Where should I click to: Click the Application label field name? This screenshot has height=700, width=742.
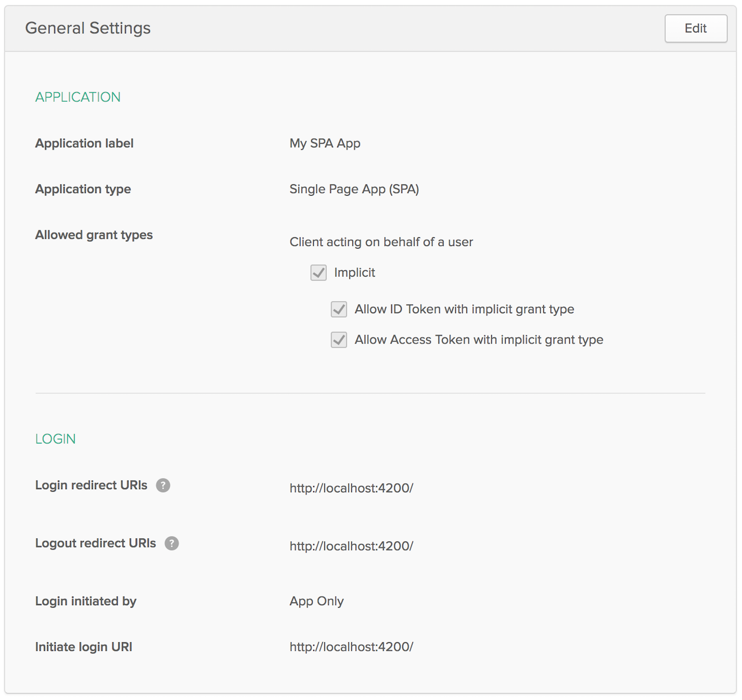pyautogui.click(x=84, y=144)
